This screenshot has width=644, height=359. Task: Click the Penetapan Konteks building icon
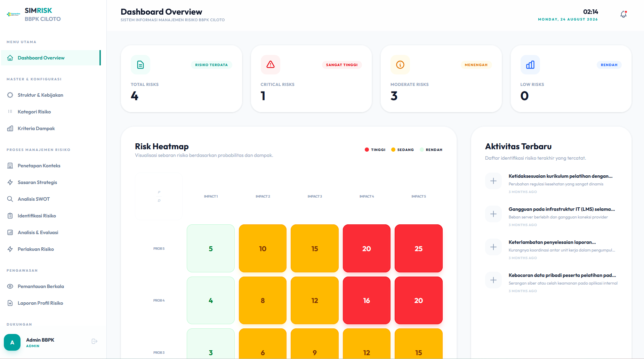pyautogui.click(x=10, y=166)
